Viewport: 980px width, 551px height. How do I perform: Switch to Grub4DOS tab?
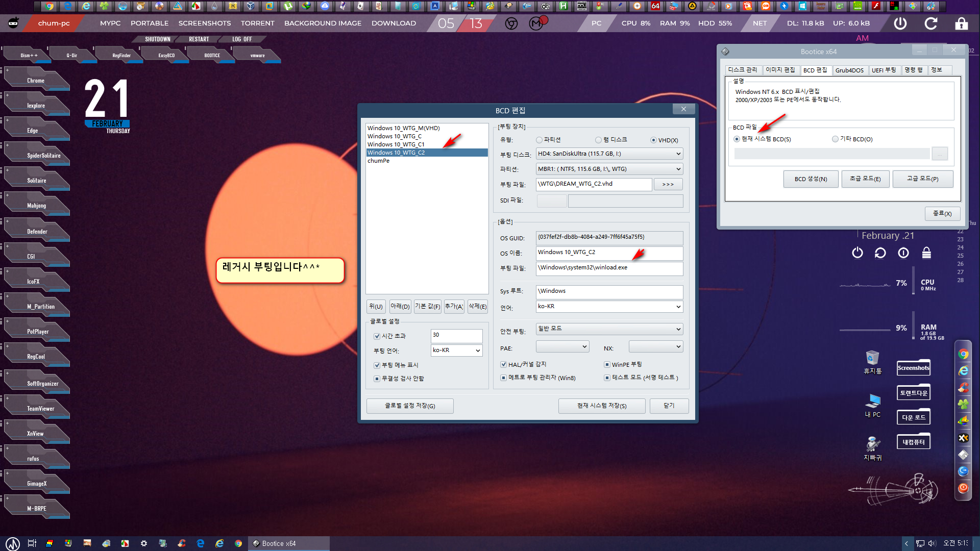pos(849,70)
